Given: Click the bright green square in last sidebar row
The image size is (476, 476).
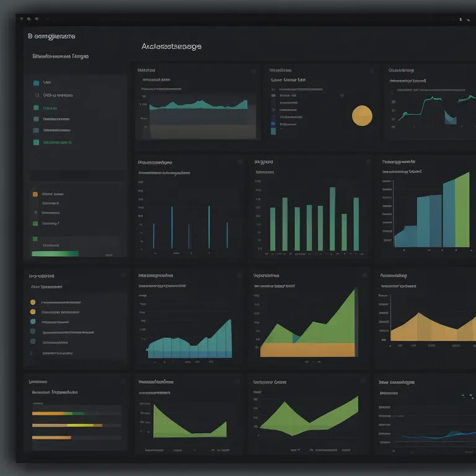Looking at the screenshot, I should [36, 143].
